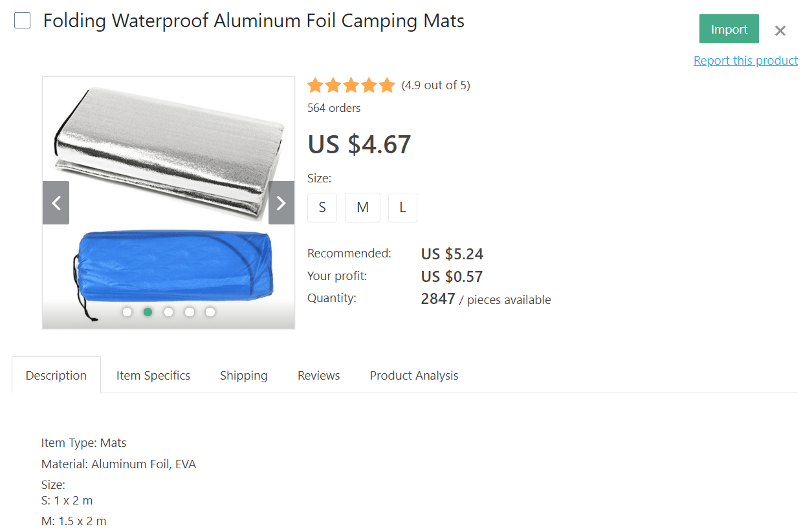Select the first carousel dot indicator
Image resolution: width=812 pixels, height=531 pixels.
[x=127, y=312]
